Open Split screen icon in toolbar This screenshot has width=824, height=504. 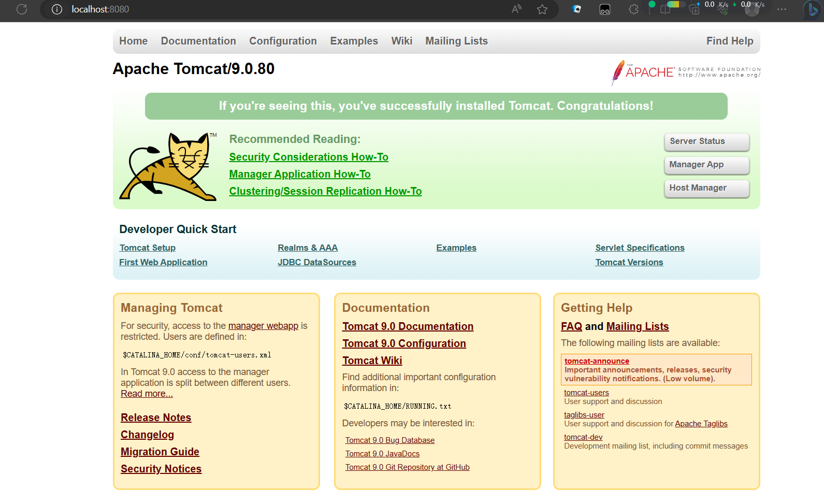click(666, 9)
